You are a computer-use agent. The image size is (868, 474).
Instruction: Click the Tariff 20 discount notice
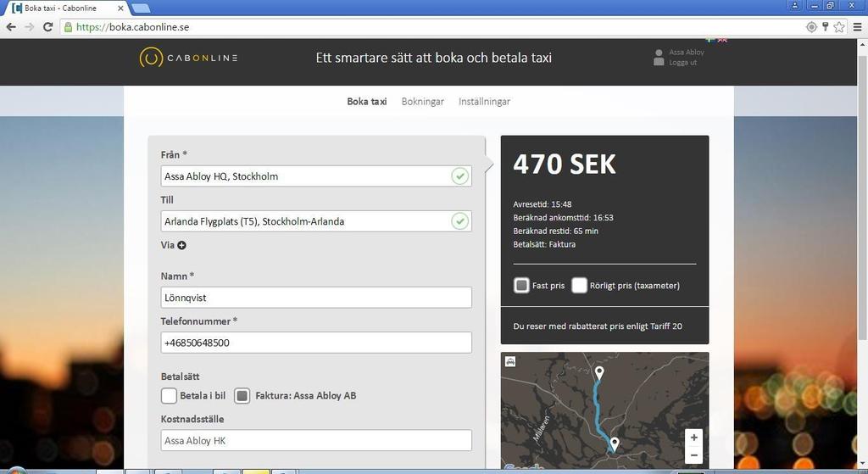pyautogui.click(x=598, y=326)
